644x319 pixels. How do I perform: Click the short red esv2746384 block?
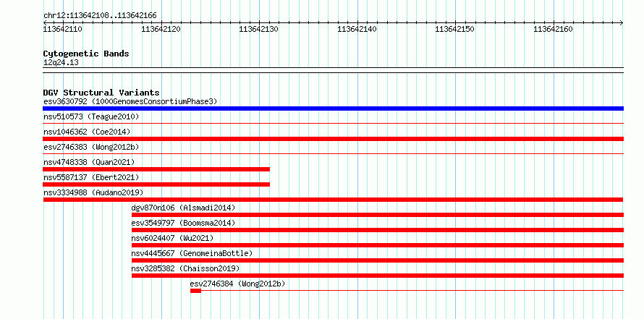[195, 291]
